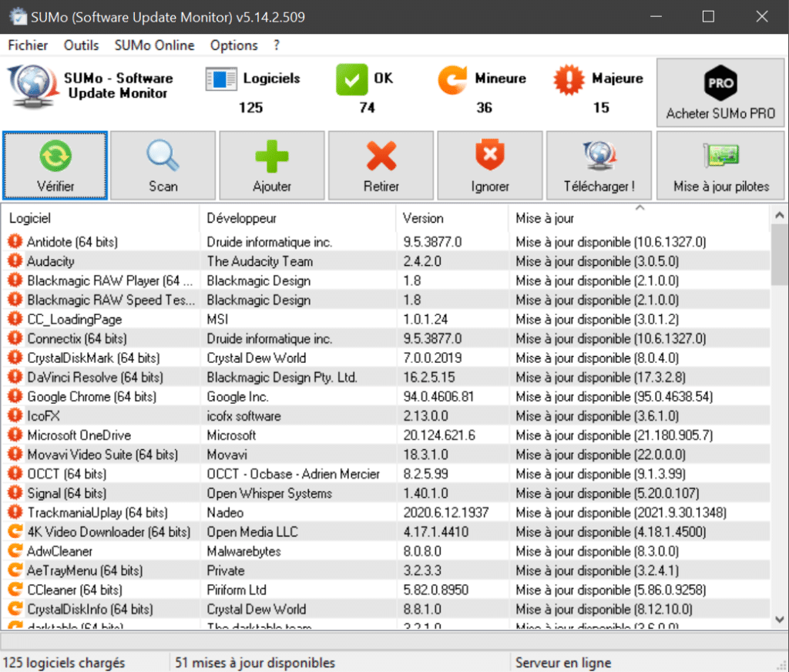The image size is (789, 672).
Task: Sort by the Logiciel column header
Action: [x=101, y=218]
